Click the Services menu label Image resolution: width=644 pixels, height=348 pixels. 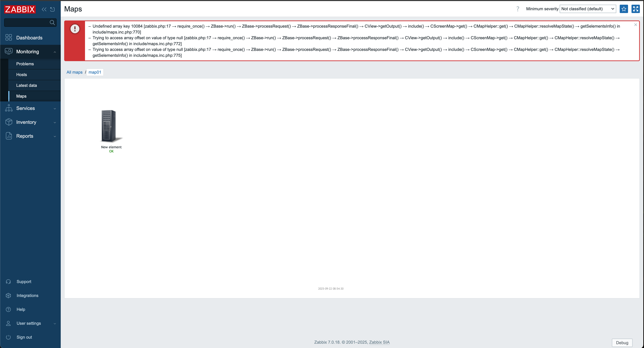point(26,108)
